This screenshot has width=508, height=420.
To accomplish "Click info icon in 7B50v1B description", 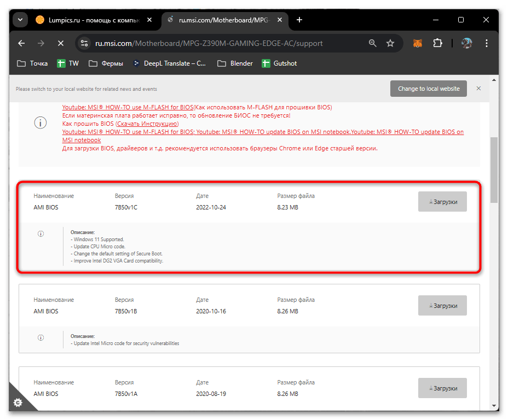I will (x=41, y=337).
